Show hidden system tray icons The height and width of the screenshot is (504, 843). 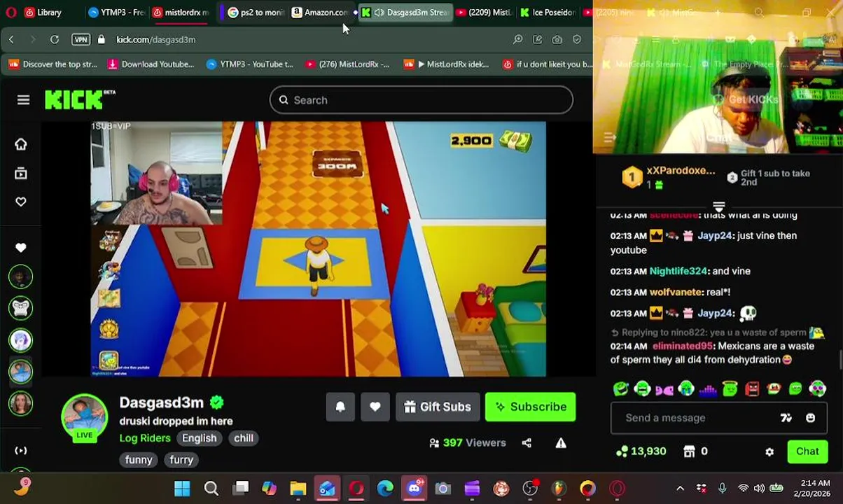[680, 489]
